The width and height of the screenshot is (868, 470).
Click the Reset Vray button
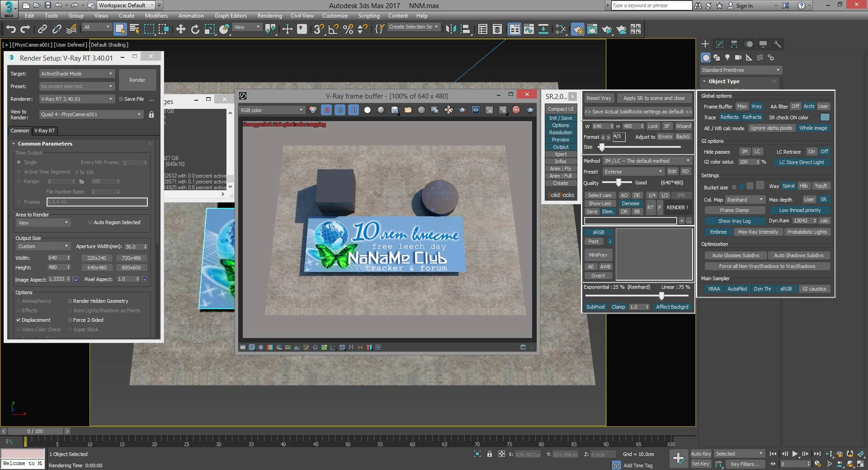(599, 98)
